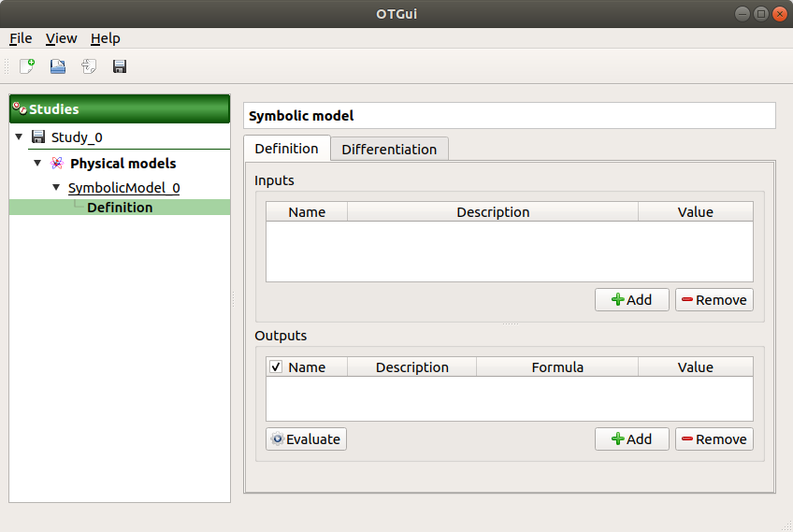This screenshot has width=793, height=532.
Task: Click the Inputs Description column header
Action: pyautogui.click(x=493, y=212)
